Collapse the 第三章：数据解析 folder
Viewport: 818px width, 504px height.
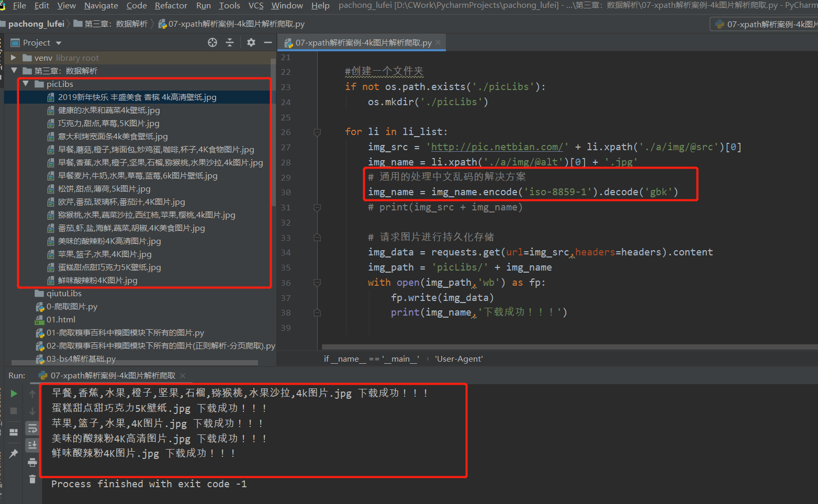pyautogui.click(x=14, y=71)
